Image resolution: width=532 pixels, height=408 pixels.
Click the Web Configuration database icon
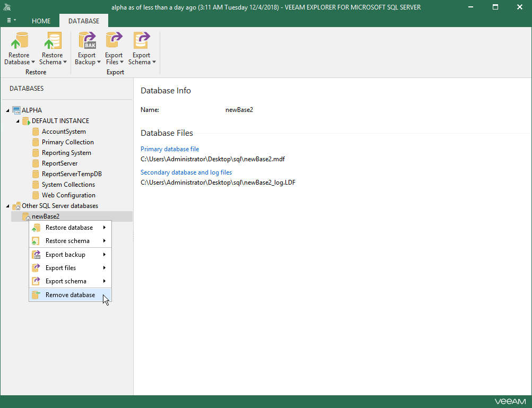pos(36,195)
